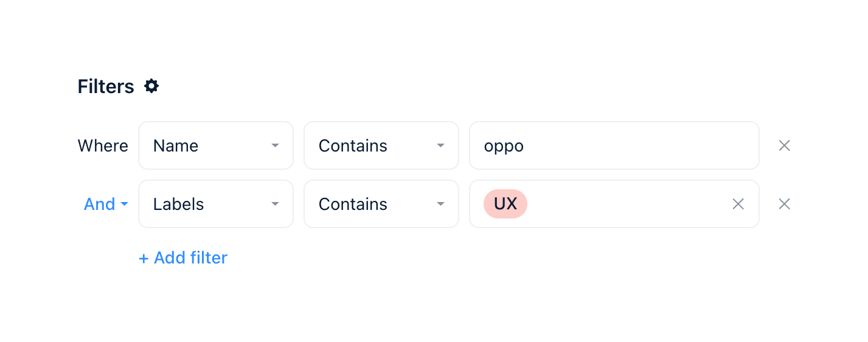Viewport: 868px width, 342px height.
Task: Remove the Labels filter row
Action: [785, 204]
